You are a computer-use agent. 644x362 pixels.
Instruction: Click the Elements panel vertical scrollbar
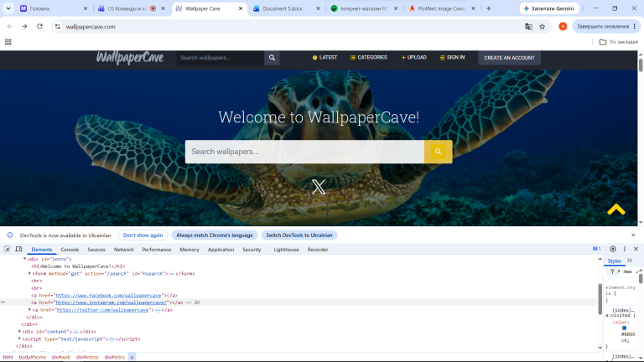point(600,299)
